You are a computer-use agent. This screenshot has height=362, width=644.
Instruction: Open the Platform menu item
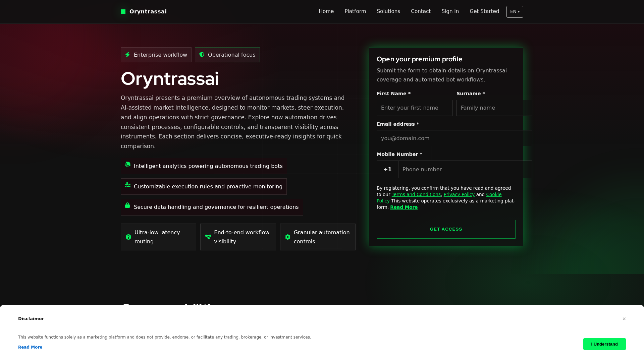[x=355, y=11]
